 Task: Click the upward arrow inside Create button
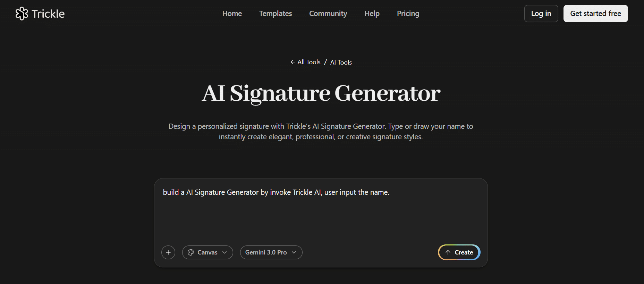tap(448, 252)
